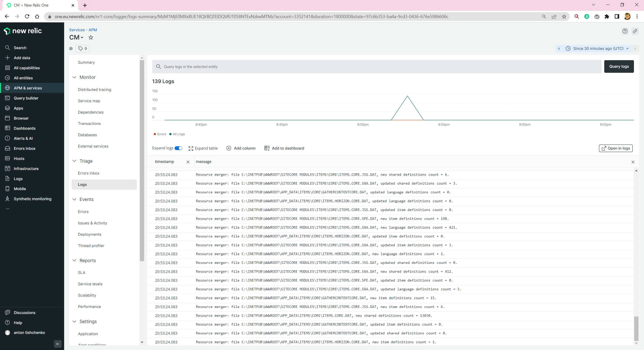The width and height of the screenshot is (644, 350).
Task: Toggle the All Logs series in legend
Action: coord(177,134)
